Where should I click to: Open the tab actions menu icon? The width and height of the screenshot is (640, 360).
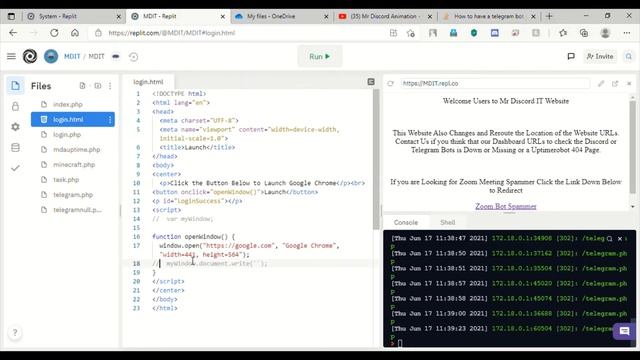[11, 16]
